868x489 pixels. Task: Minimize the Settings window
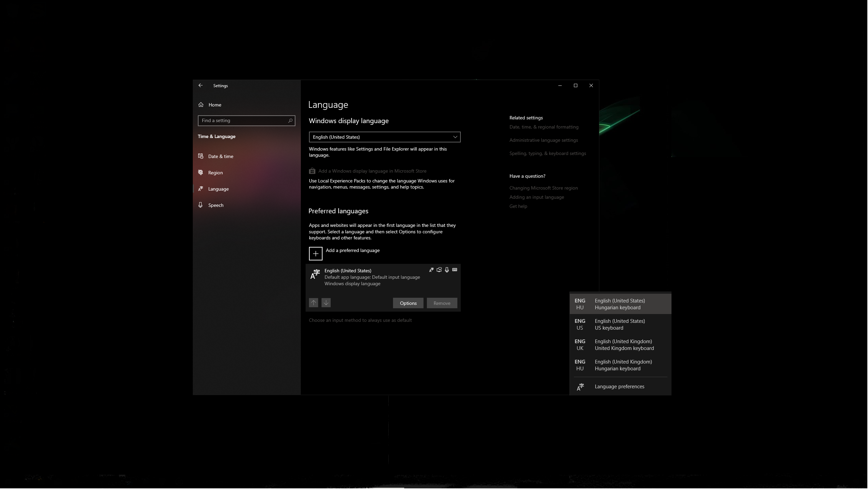point(560,85)
